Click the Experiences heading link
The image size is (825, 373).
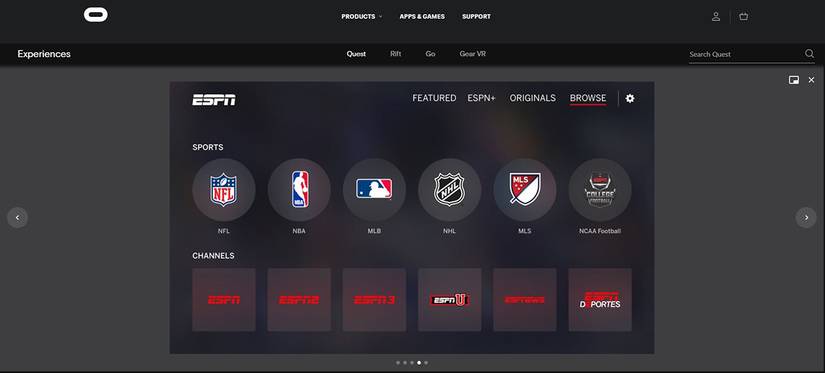pyautogui.click(x=44, y=54)
